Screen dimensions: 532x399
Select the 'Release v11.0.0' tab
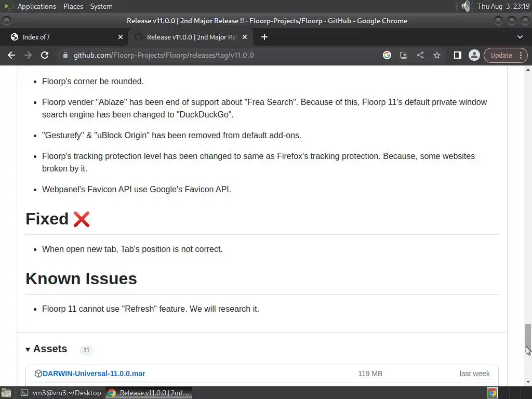[x=190, y=37]
